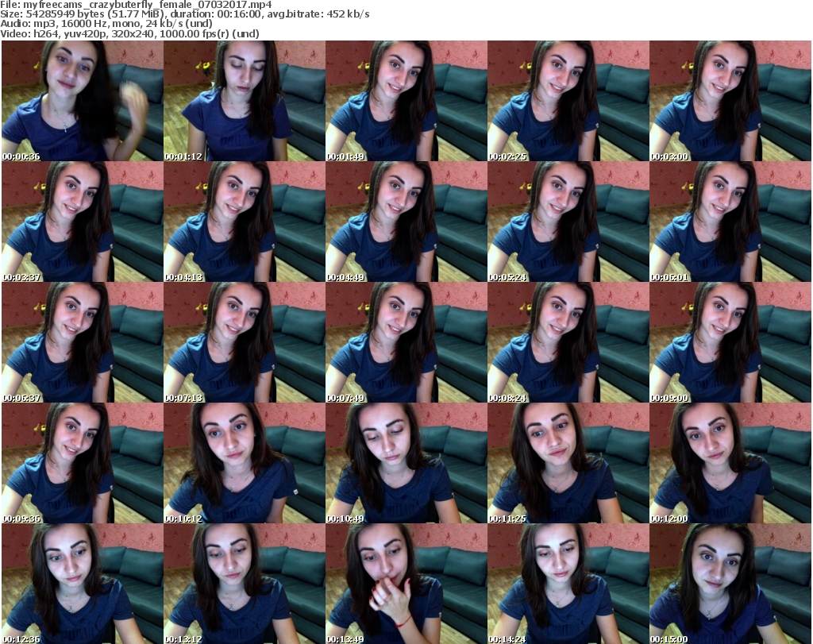Image resolution: width=813 pixels, height=644 pixels.
Task: Open the frame stamped 00:13:49
Action: click(x=406, y=584)
